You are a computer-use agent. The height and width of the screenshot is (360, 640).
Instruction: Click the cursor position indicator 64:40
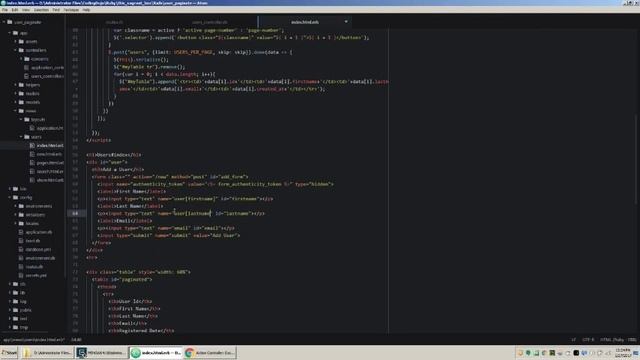(76, 340)
